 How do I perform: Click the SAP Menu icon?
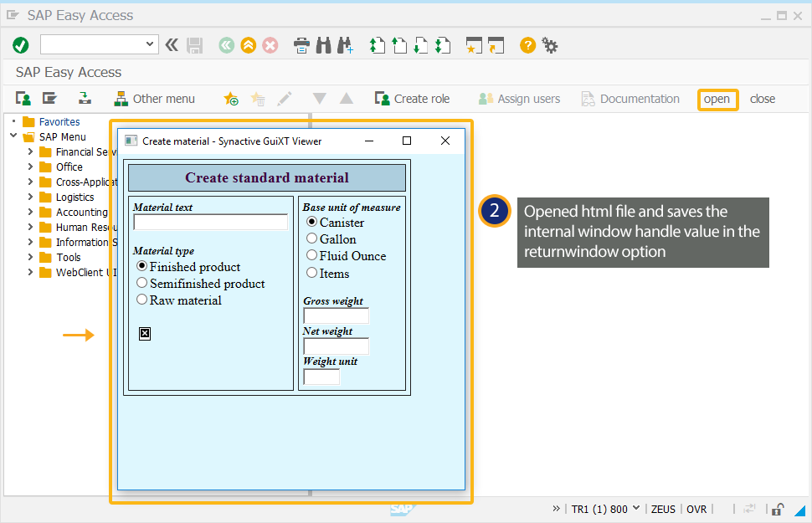click(49, 99)
